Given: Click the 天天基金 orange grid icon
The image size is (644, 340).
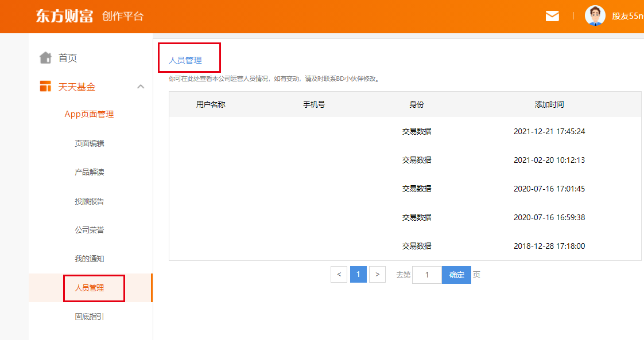Looking at the screenshot, I should pyautogui.click(x=45, y=87).
